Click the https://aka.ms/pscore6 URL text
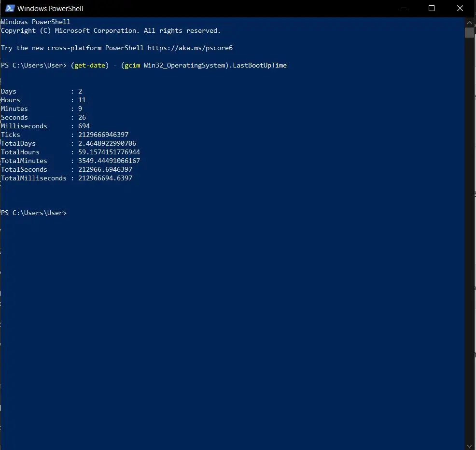Viewport: 476px width, 450px height. click(x=190, y=48)
